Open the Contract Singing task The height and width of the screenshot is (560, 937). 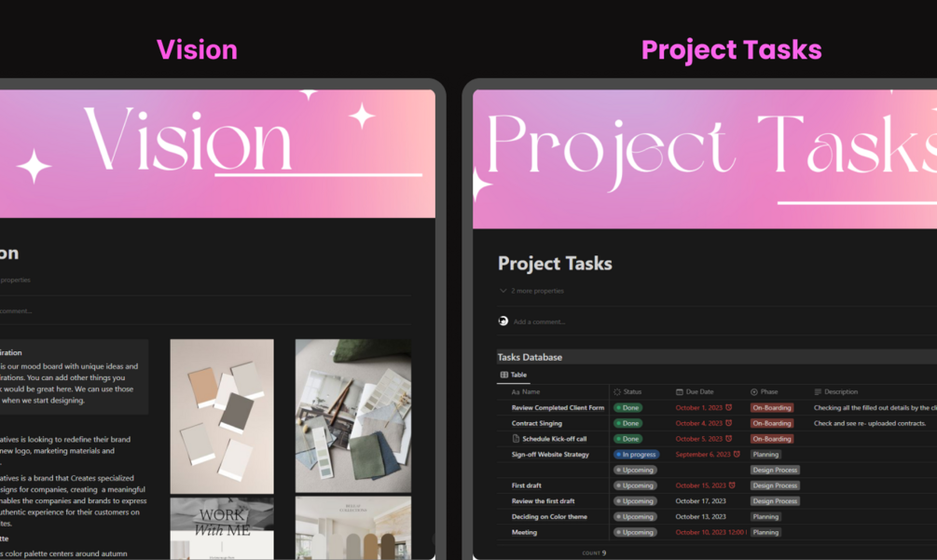(537, 423)
